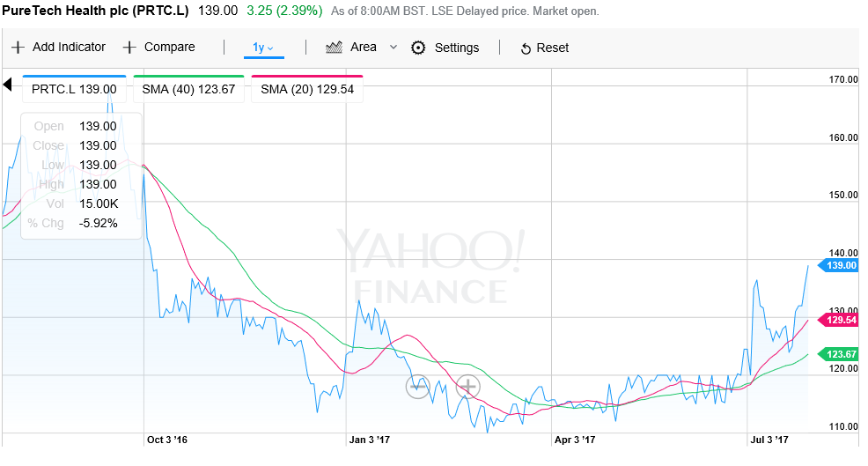Select the SMA (20) 129.54 legend tab
This screenshot has height=466, width=868.
[307, 89]
